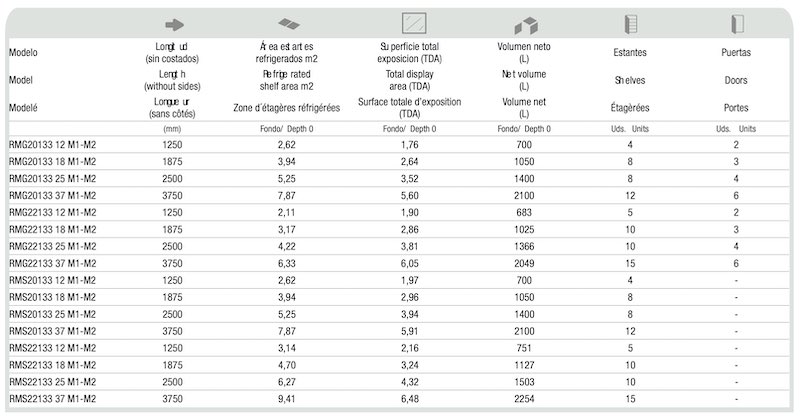The width and height of the screenshot is (800, 419).
Task: Click the refrigerated shelf area icon
Action: (x=289, y=24)
